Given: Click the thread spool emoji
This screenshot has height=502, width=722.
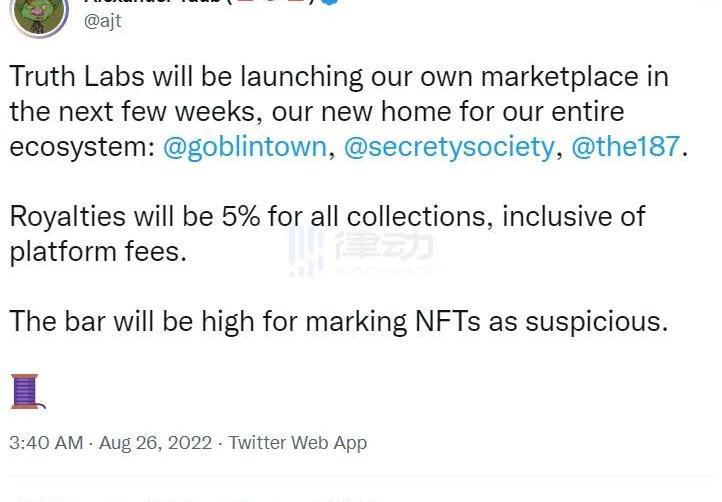Looking at the screenshot, I should coord(25,391).
